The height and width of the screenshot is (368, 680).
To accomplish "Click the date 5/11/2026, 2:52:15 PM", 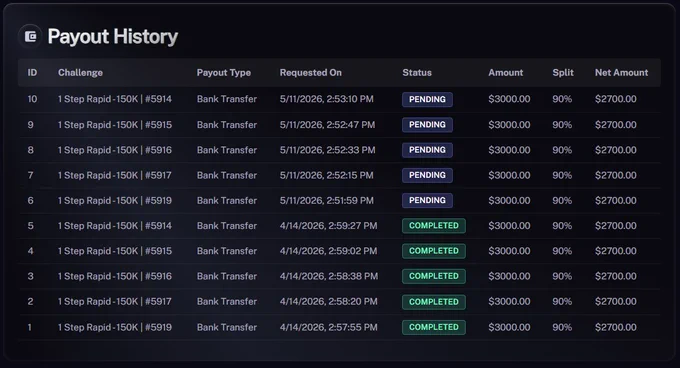I will coord(327,175).
